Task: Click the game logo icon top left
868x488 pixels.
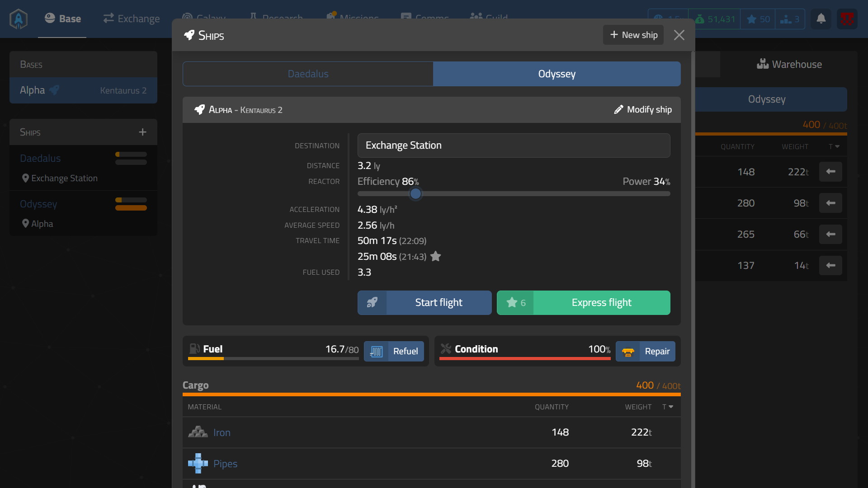Action: [19, 19]
